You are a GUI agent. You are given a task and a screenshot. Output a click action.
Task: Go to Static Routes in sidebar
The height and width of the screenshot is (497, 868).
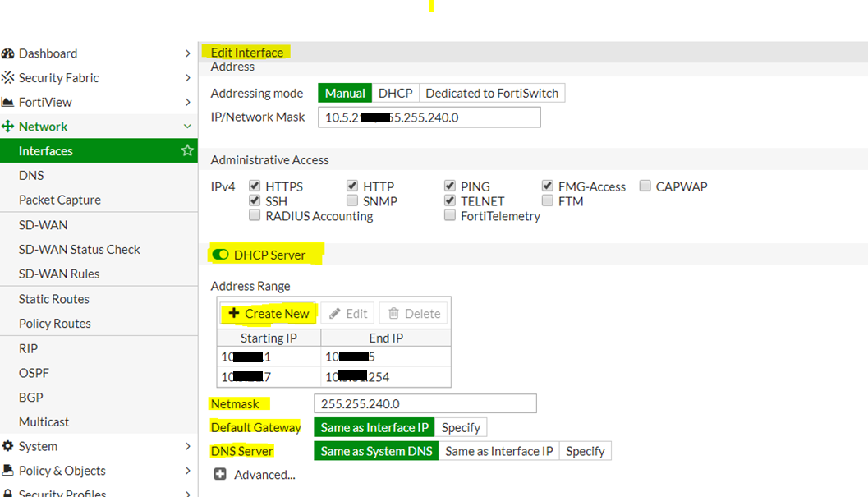[54, 299]
